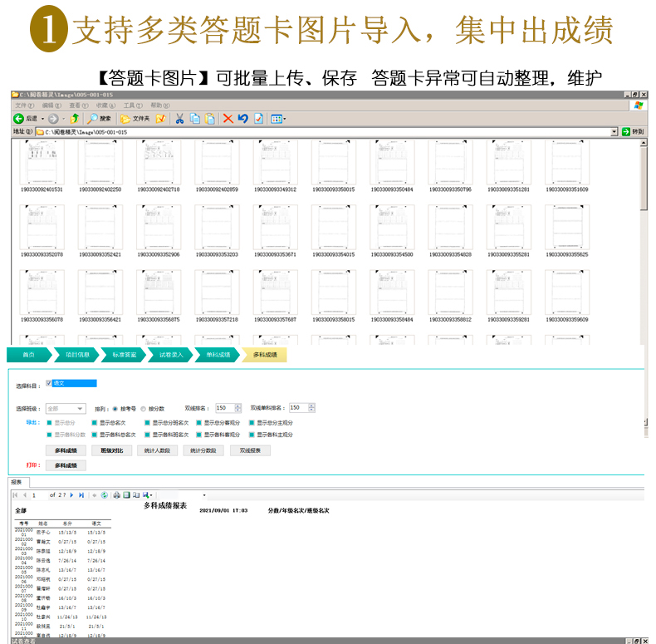
Task: Open thumbnail 190330092401531
Action: click(42, 162)
